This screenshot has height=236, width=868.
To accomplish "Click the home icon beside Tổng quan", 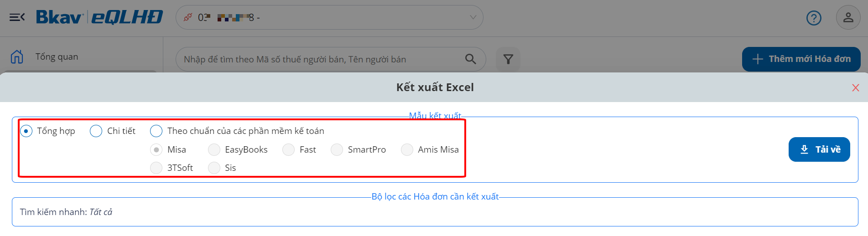I will click(x=17, y=56).
